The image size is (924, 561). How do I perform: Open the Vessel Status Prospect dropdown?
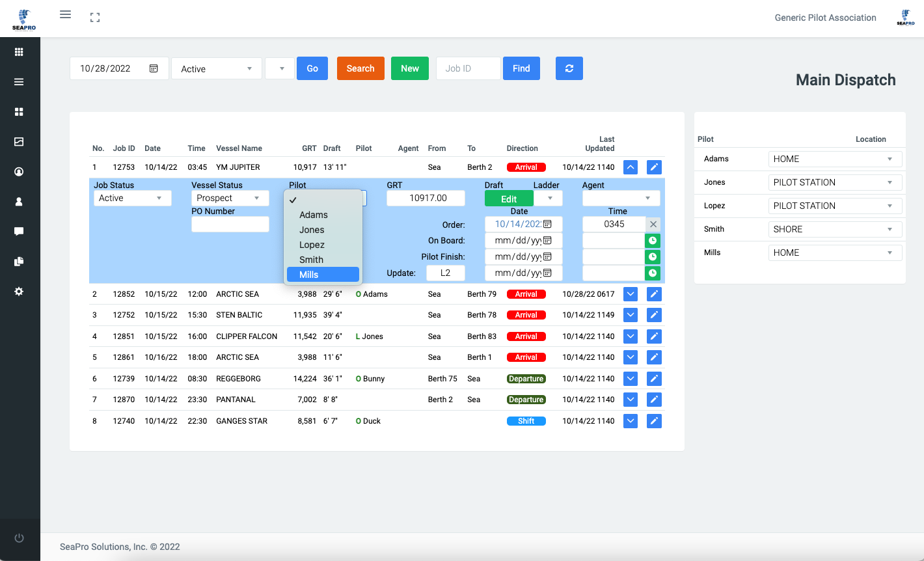[x=230, y=198]
